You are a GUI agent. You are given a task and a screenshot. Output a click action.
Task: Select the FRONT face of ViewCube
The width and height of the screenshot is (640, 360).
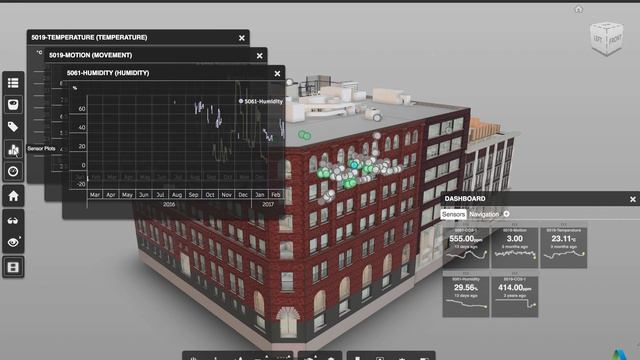tap(615, 40)
